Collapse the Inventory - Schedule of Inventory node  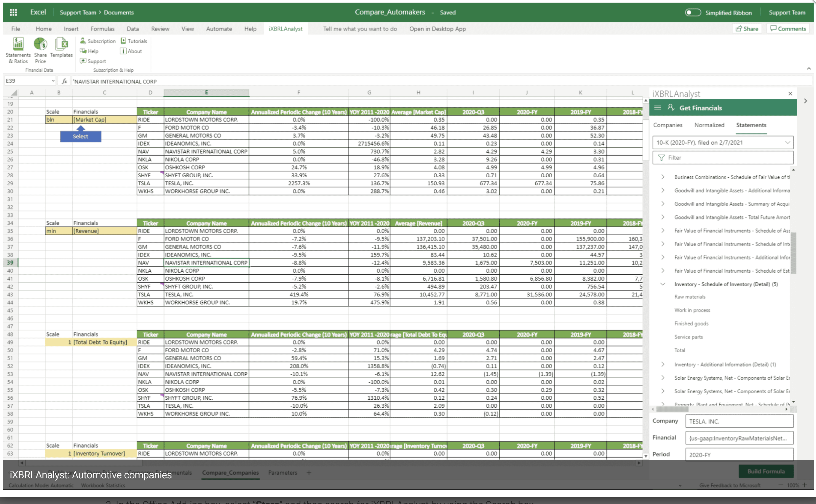[663, 284]
